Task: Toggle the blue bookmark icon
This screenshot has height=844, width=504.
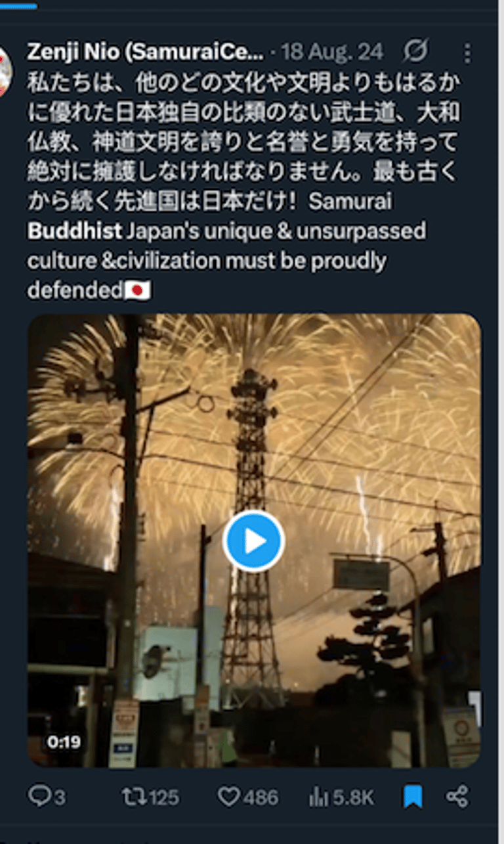Action: coord(413,797)
